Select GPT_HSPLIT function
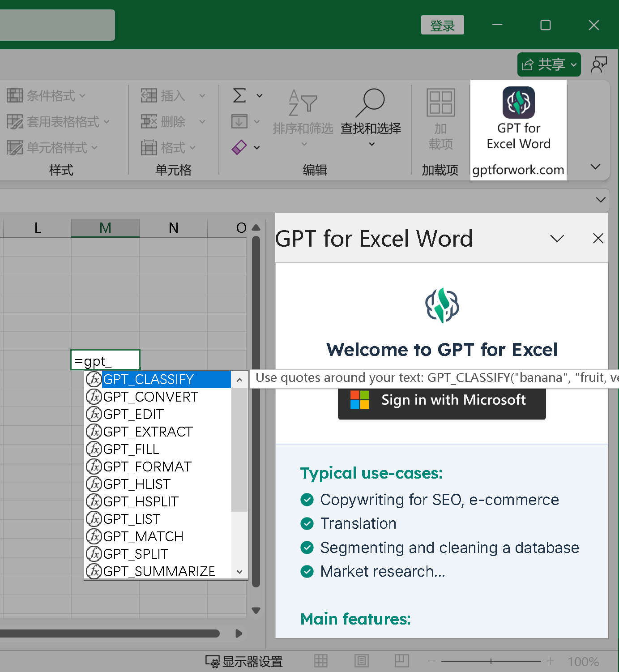Image resolution: width=619 pixels, height=672 pixels. pyautogui.click(x=158, y=501)
